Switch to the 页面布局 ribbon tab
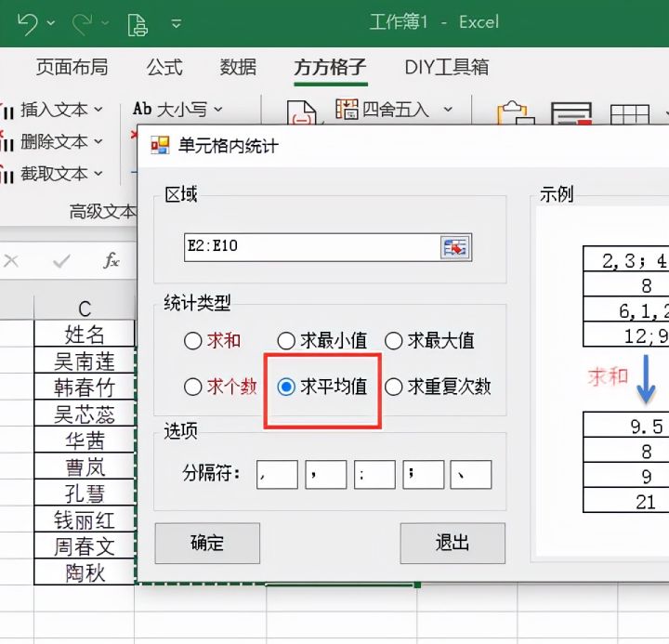669x644 pixels. (x=72, y=67)
